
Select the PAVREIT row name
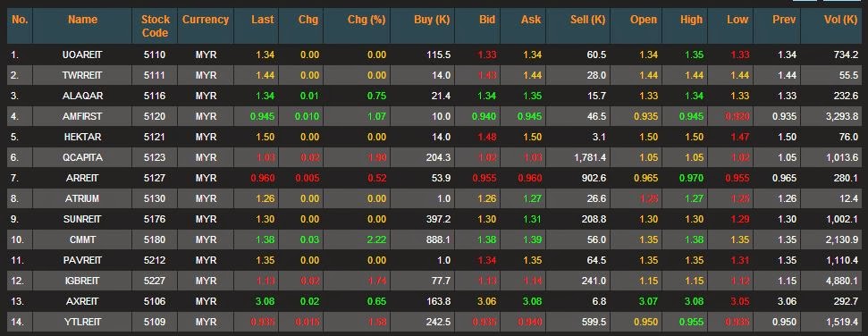[x=82, y=260]
